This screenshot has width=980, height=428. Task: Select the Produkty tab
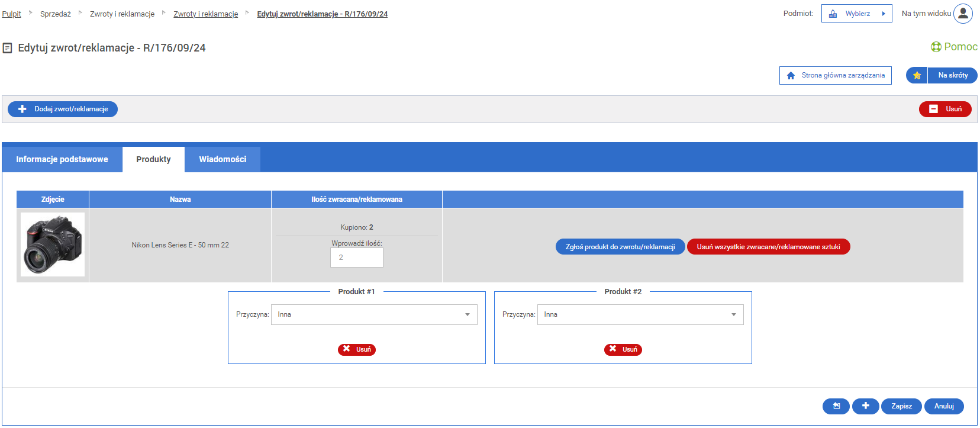pos(153,159)
